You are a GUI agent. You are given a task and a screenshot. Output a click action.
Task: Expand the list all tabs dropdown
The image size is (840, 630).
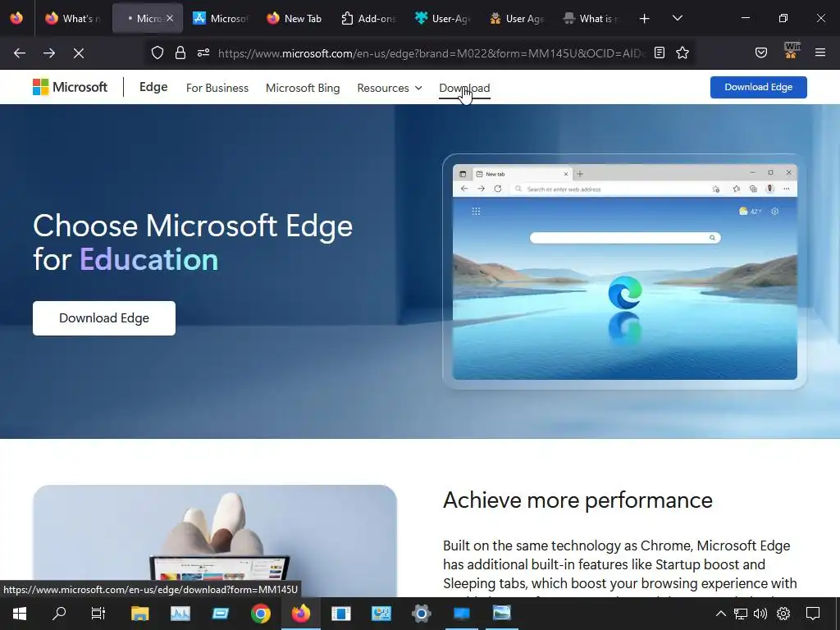[677, 18]
